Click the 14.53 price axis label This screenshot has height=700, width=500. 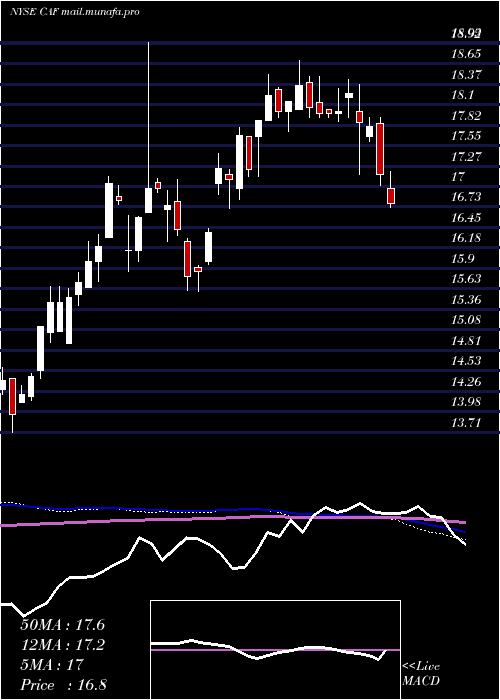(466, 360)
